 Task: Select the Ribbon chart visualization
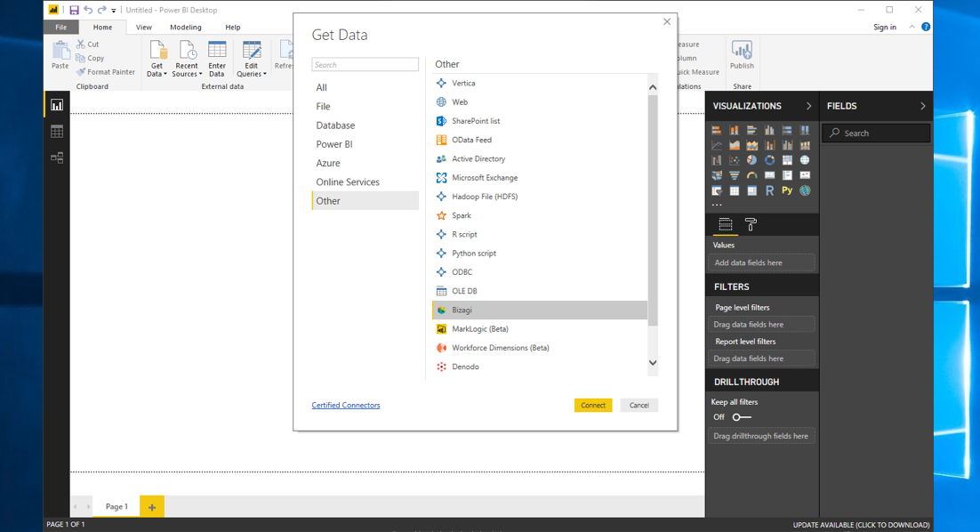click(x=805, y=145)
